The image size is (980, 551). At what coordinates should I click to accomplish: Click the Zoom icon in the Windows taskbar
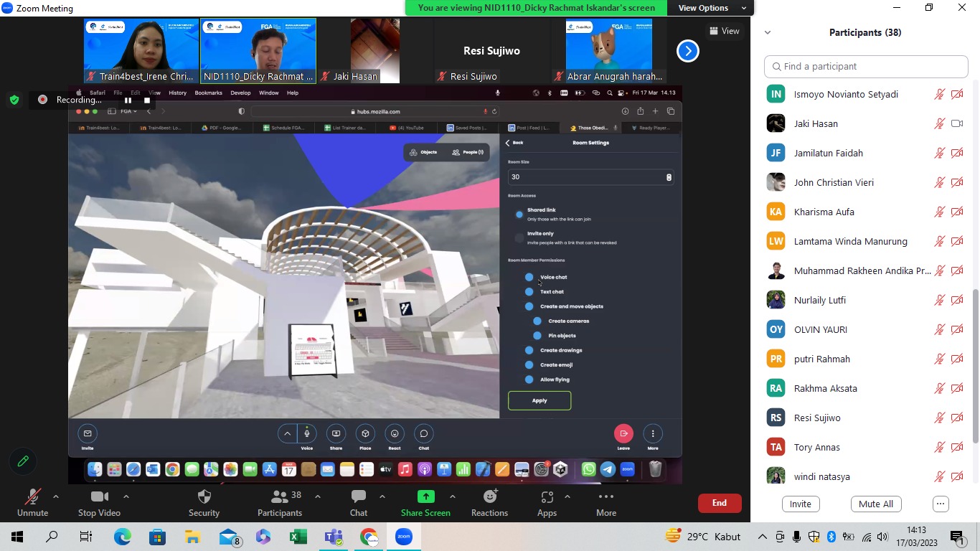click(402, 537)
